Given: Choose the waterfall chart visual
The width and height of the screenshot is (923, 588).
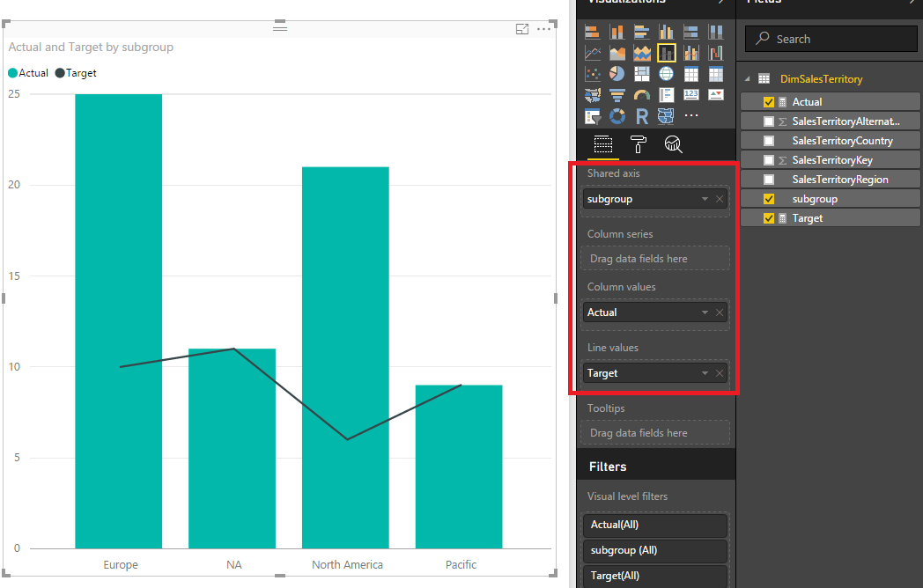Looking at the screenshot, I should coord(716,53).
